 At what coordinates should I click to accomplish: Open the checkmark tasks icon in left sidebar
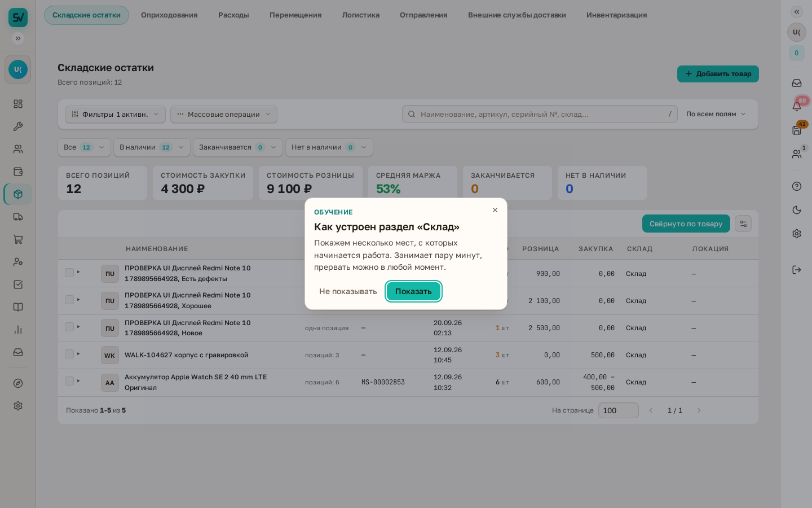click(18, 284)
